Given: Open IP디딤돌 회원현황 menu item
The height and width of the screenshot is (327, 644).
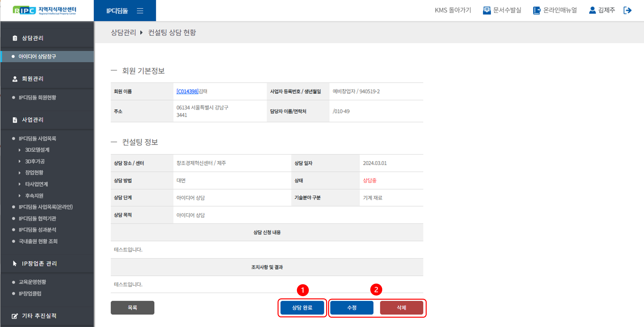Looking at the screenshot, I should [x=37, y=97].
